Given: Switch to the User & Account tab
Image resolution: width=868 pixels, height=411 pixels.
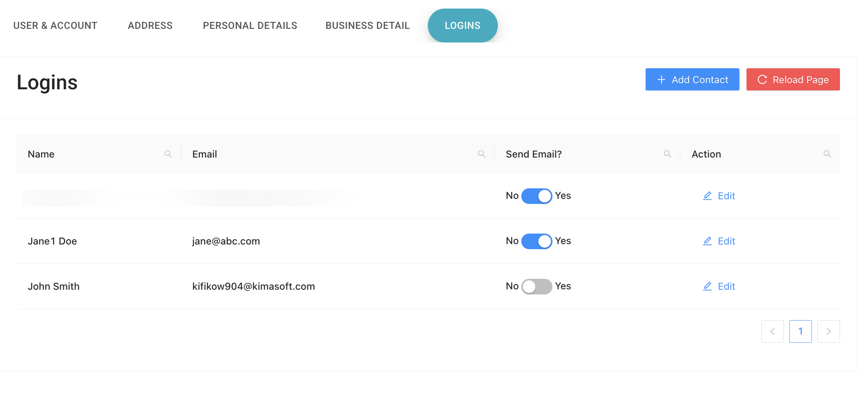Looking at the screenshot, I should 55,26.
